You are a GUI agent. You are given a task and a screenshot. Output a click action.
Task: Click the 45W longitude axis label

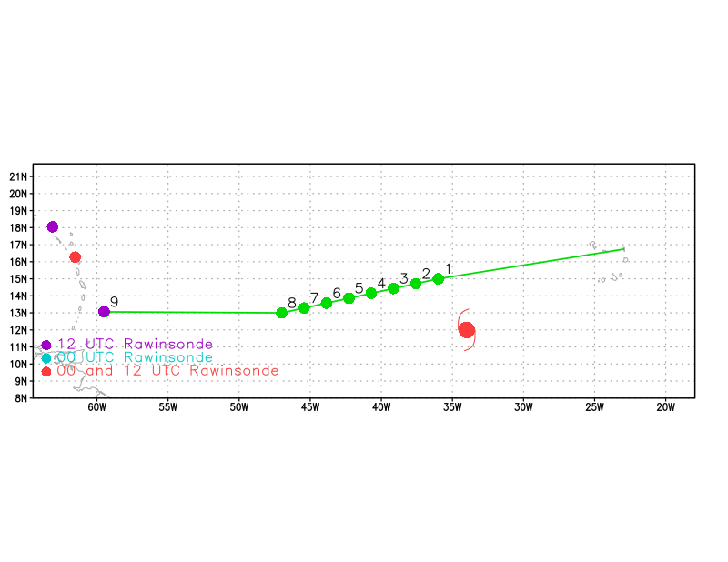(x=310, y=407)
